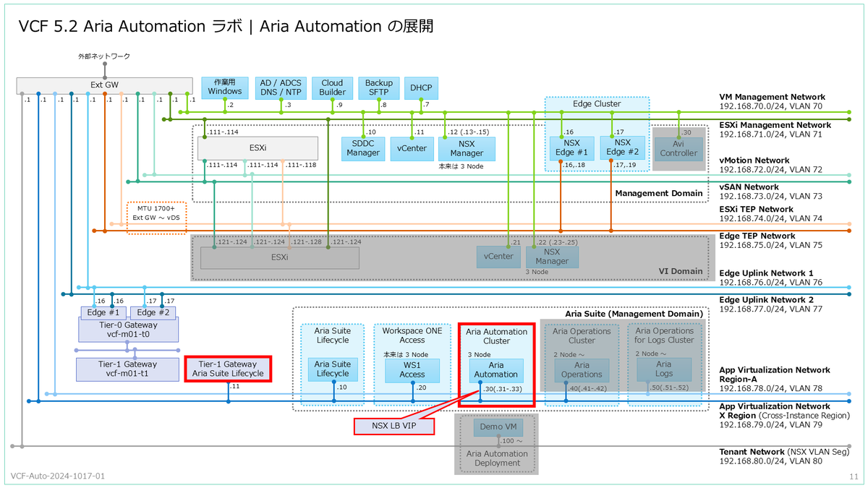Select the gray NSX Manager box in VI Domain
The image size is (868, 488).
point(553,257)
